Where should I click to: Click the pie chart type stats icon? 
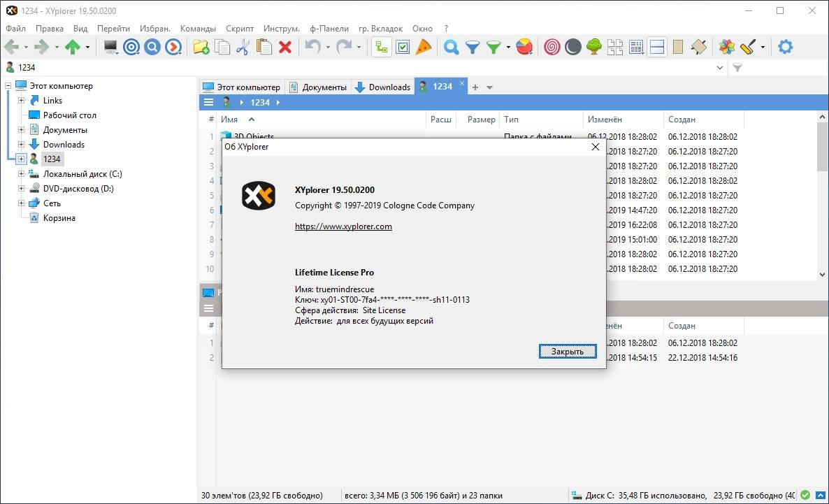(x=524, y=47)
